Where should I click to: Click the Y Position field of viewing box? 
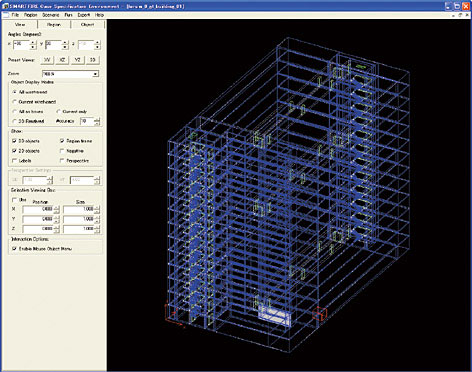38,219
